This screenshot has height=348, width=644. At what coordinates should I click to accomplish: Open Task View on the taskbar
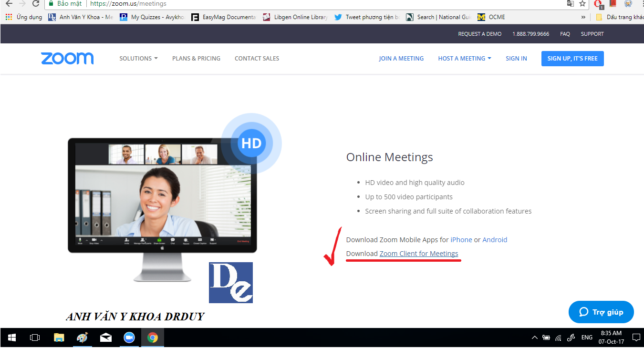click(34, 338)
